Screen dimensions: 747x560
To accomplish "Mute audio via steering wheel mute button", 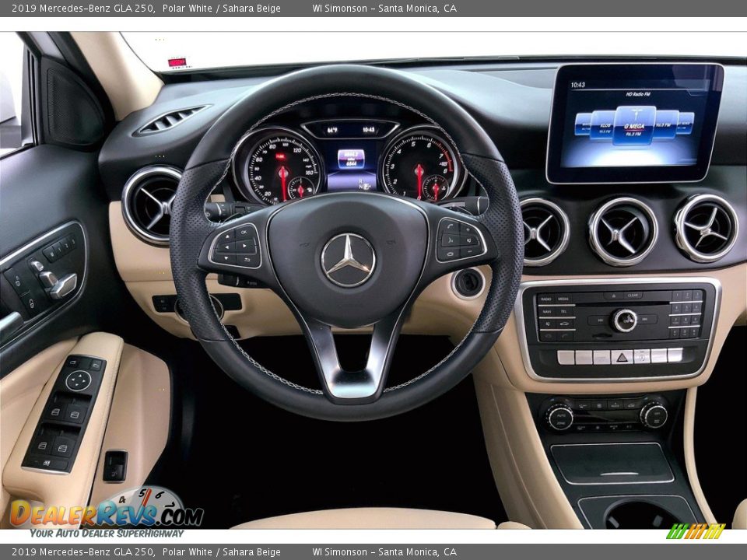I will (469, 240).
